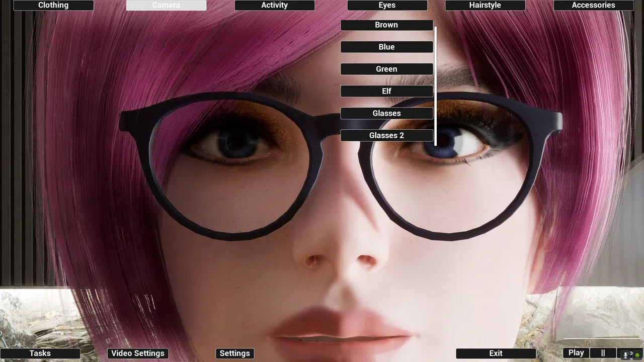The image size is (644, 362).
Task: Select Brown eye color
Action: tap(386, 25)
